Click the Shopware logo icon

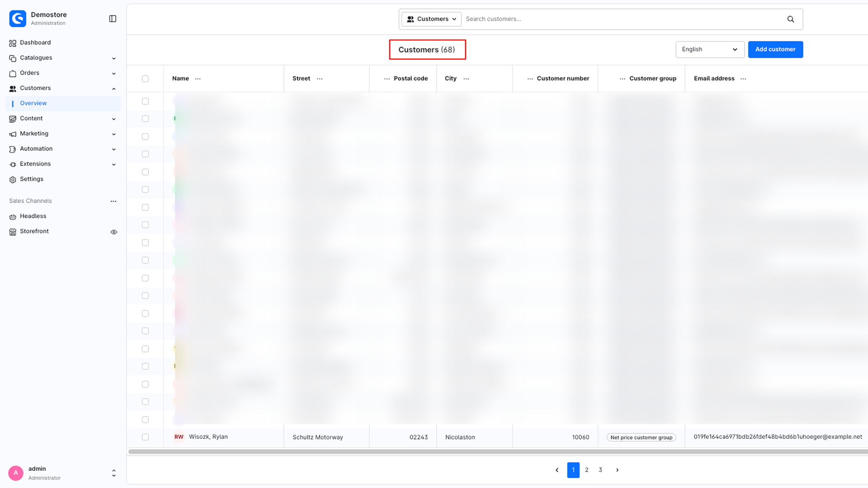tap(18, 19)
